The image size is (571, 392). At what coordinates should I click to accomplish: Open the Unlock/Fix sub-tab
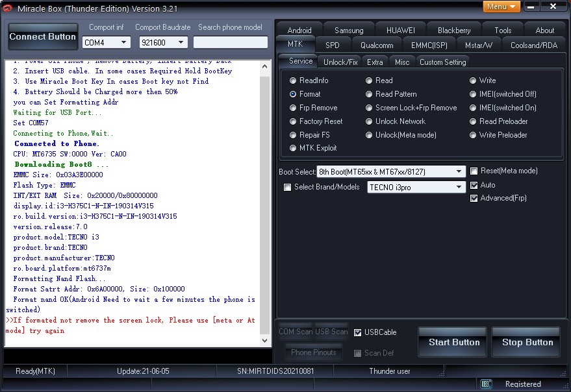[x=340, y=62]
